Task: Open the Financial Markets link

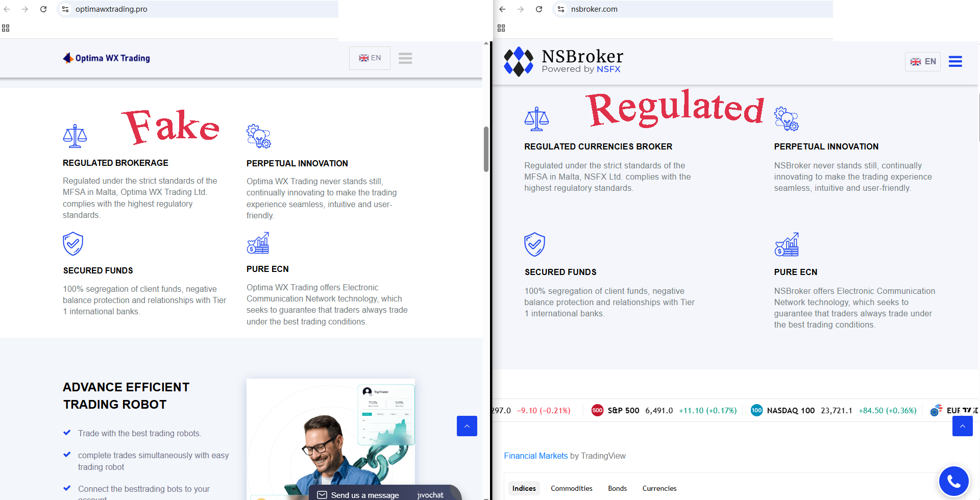Action: pyautogui.click(x=535, y=456)
